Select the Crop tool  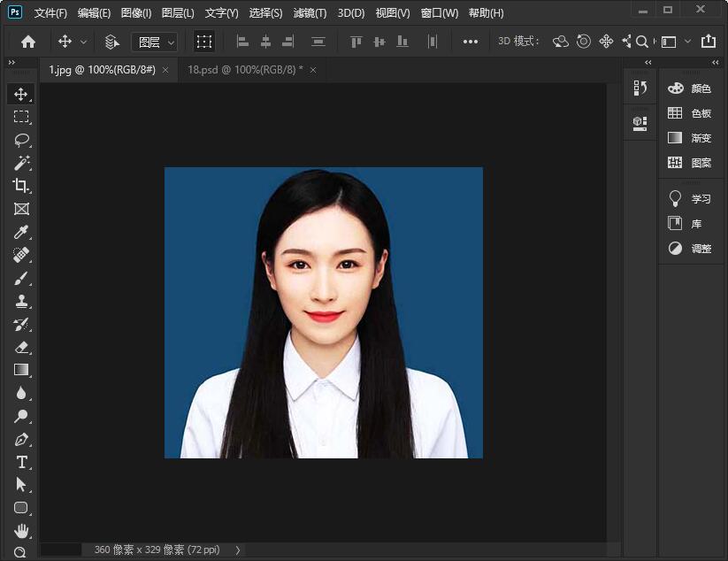21,186
